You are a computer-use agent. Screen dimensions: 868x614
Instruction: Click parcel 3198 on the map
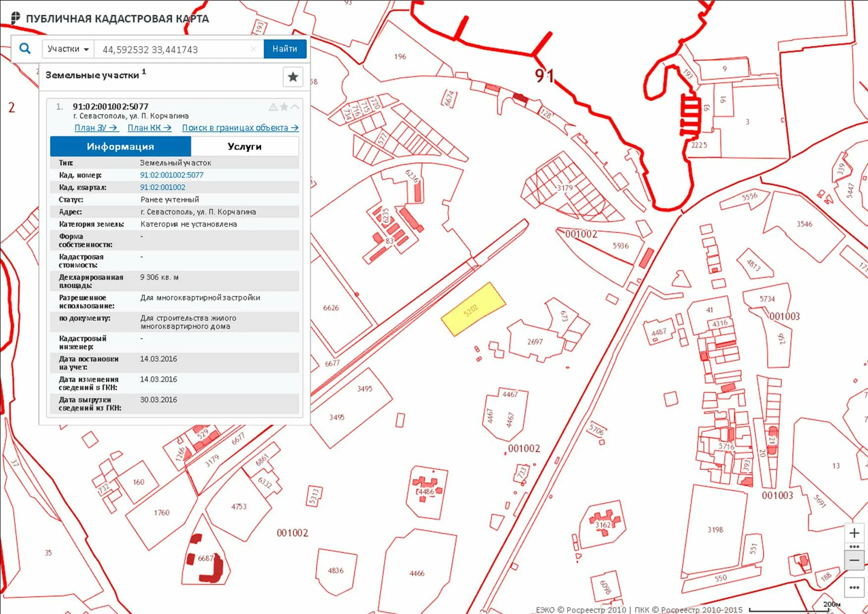point(715,530)
